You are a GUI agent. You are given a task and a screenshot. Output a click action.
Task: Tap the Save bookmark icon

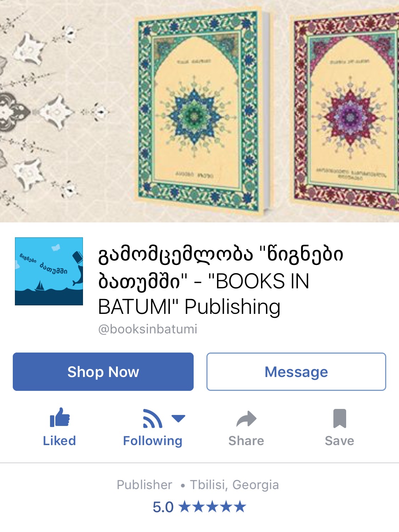tap(339, 418)
